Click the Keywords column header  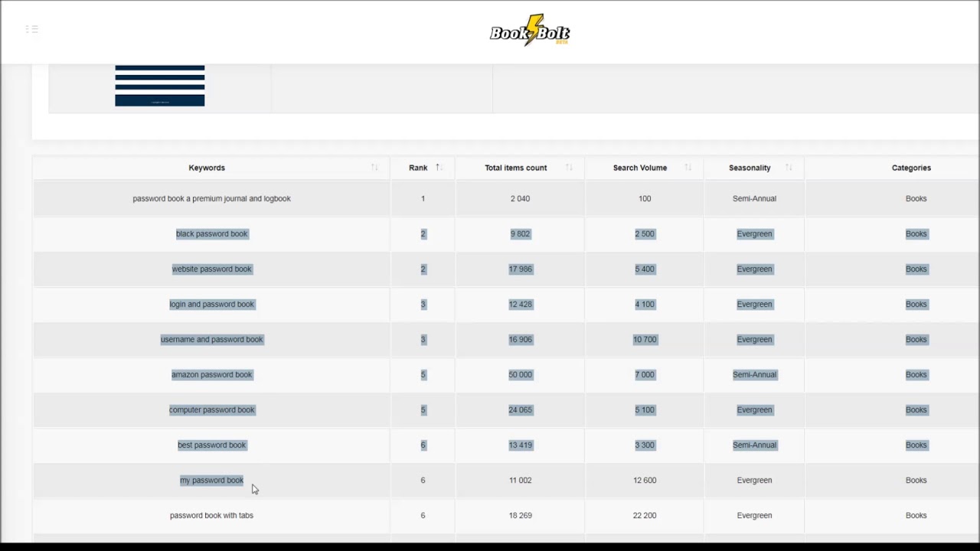207,168
